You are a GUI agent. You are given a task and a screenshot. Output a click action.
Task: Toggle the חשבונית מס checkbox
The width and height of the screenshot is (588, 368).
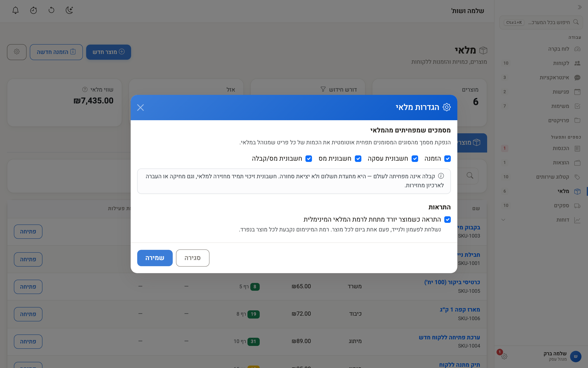[358, 159]
